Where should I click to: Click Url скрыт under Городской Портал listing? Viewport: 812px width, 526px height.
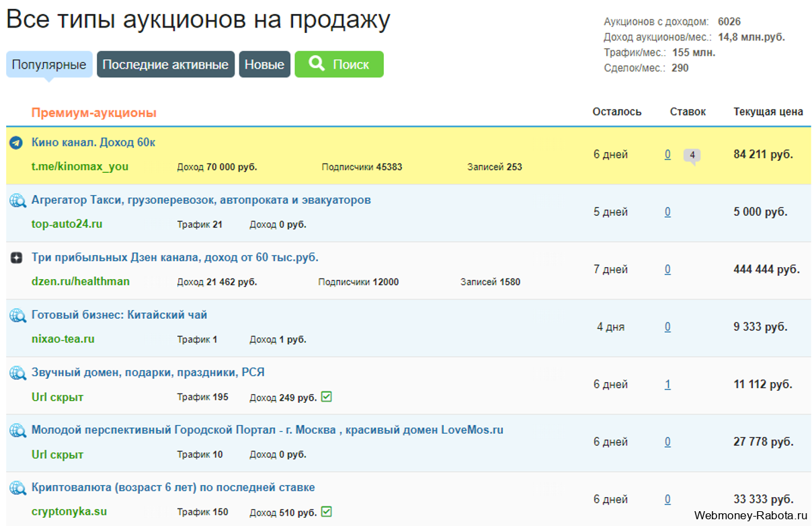pyautogui.click(x=58, y=455)
